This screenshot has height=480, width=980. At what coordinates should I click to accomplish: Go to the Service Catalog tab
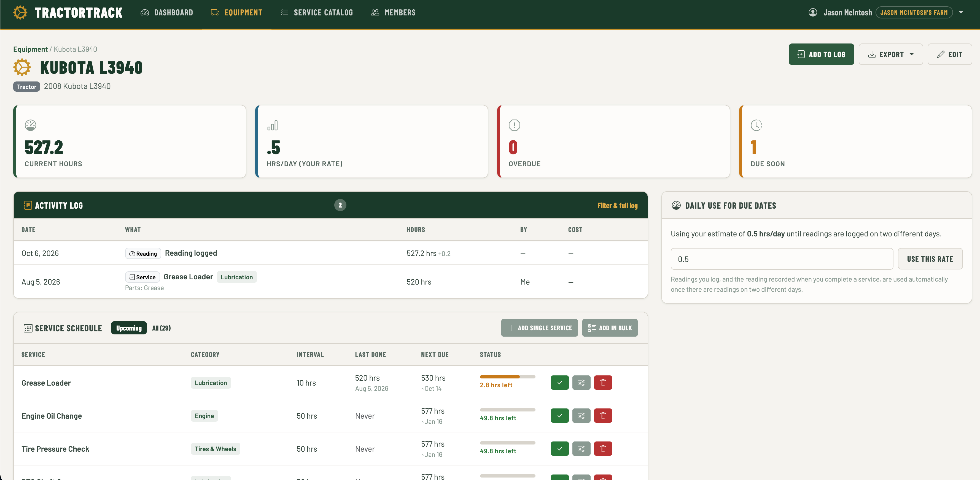pos(317,13)
